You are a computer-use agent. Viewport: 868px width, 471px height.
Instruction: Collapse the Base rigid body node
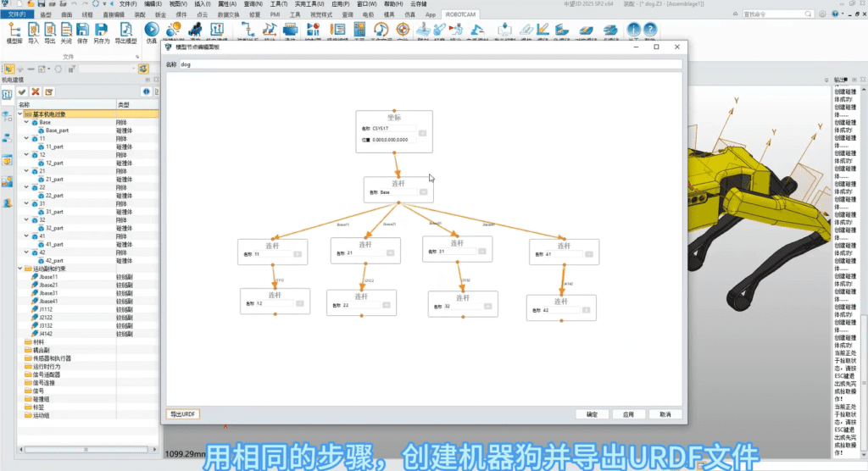(x=27, y=122)
